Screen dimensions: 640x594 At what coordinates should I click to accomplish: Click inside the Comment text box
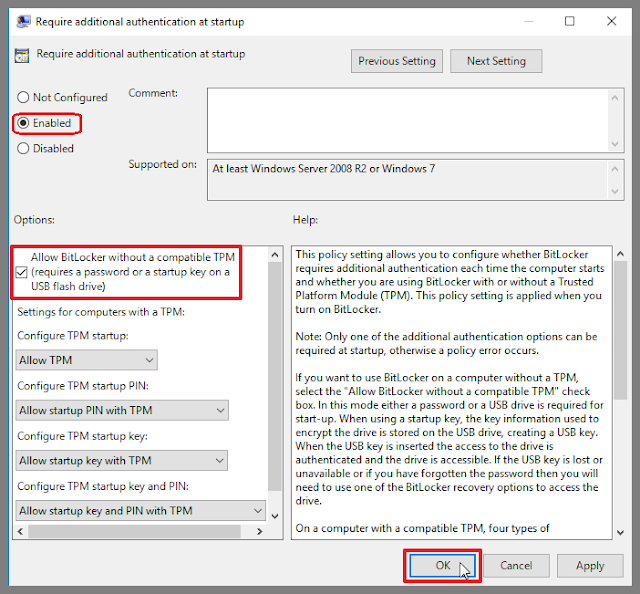pos(407,120)
